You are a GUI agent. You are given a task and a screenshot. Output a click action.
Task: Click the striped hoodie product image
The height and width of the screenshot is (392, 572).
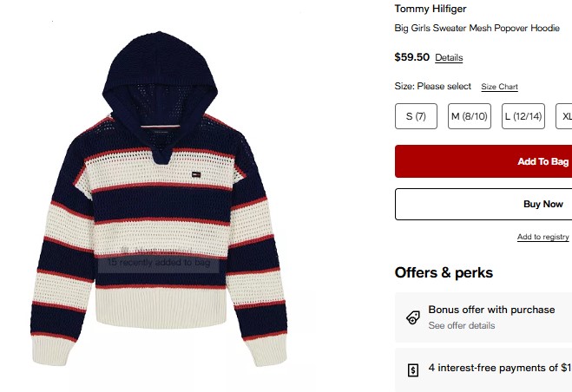(159, 199)
